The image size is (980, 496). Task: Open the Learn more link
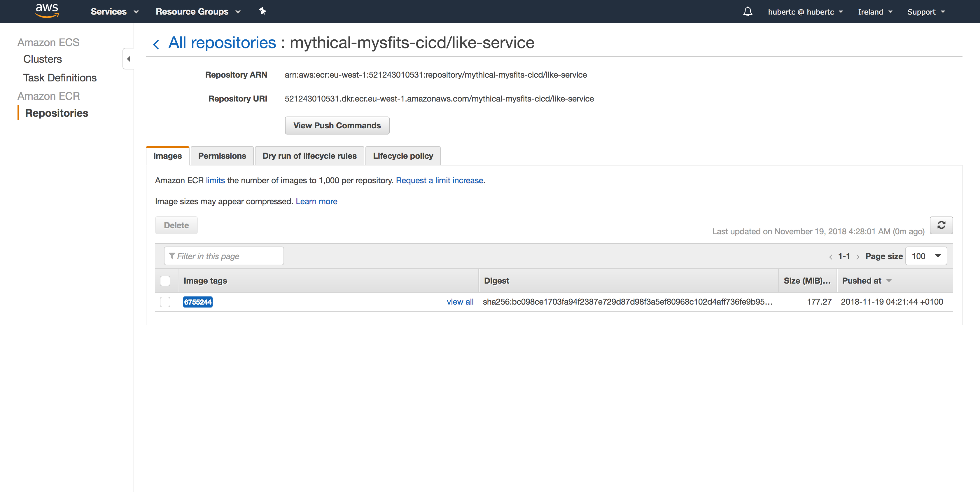(316, 201)
